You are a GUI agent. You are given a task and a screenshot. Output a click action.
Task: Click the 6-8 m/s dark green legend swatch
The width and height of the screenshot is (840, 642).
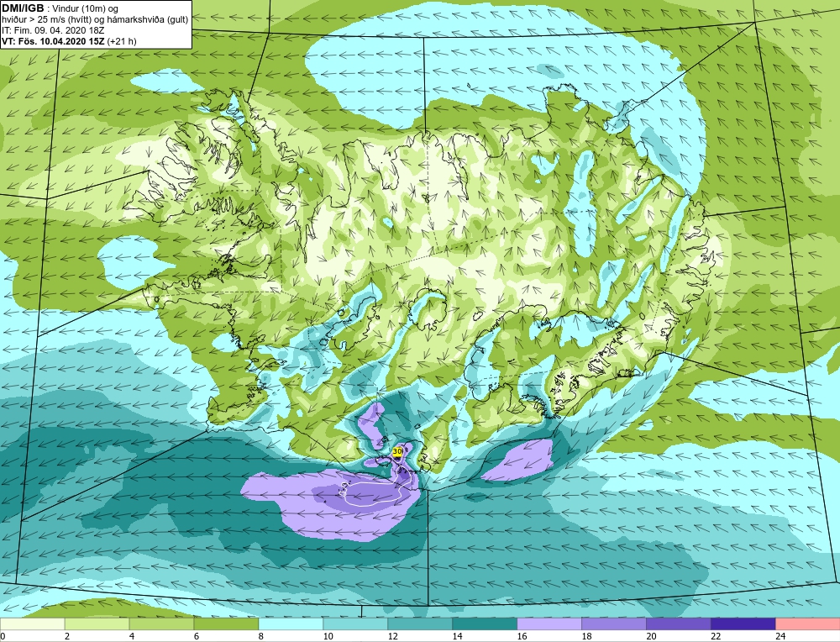point(226,624)
